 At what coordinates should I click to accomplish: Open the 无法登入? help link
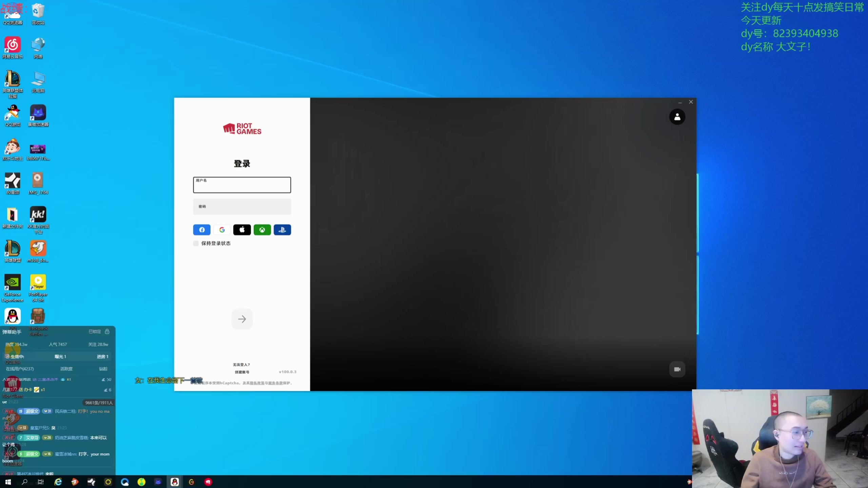[x=241, y=365]
